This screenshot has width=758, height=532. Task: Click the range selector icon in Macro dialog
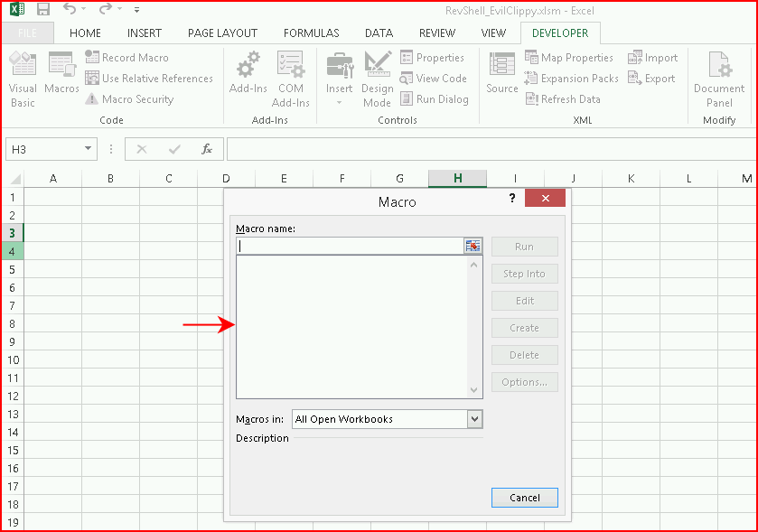(x=473, y=246)
